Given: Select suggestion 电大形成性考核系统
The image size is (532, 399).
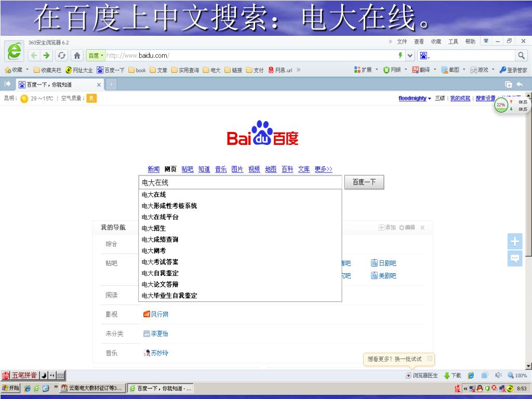Looking at the screenshot, I should (240, 206).
